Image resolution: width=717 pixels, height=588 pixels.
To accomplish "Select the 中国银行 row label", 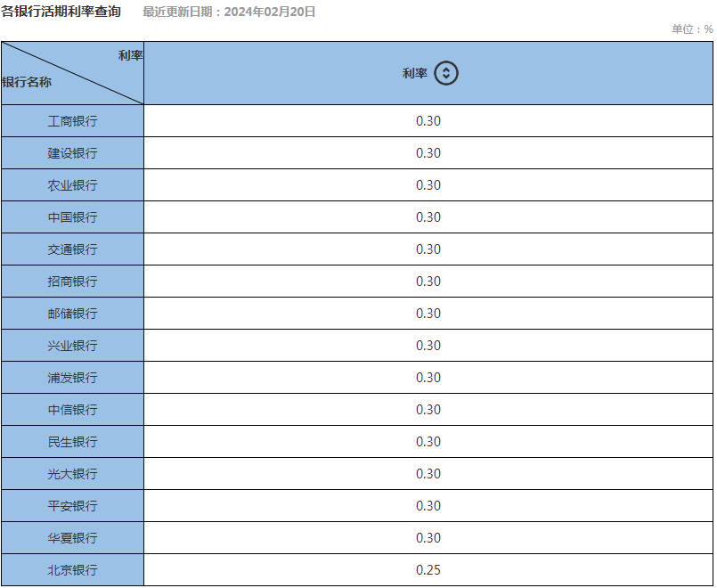I will (x=72, y=217).
